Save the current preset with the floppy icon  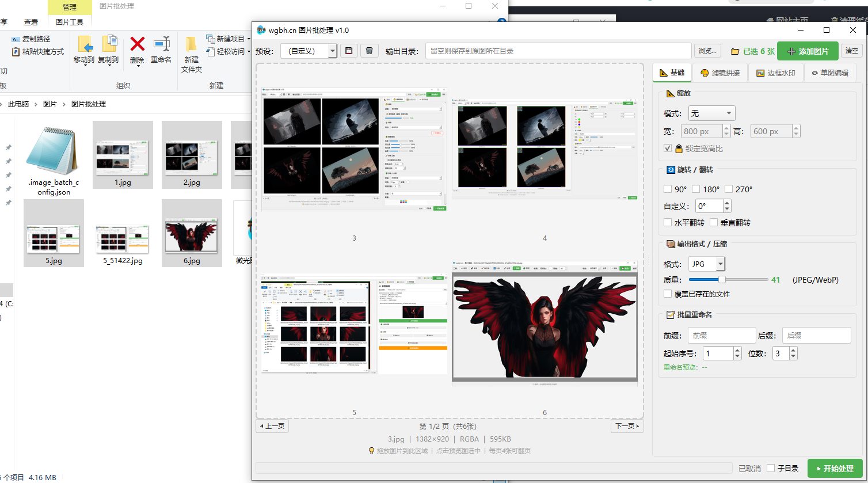pyautogui.click(x=348, y=51)
